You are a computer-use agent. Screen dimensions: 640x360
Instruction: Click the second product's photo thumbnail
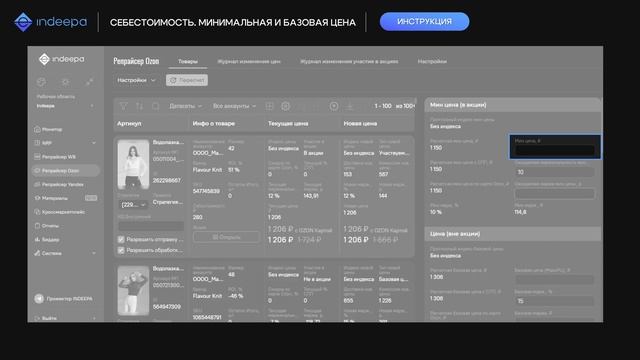pos(133,291)
